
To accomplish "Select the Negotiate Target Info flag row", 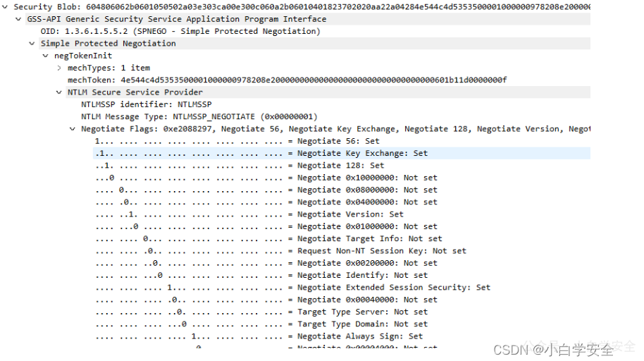I will [268, 239].
